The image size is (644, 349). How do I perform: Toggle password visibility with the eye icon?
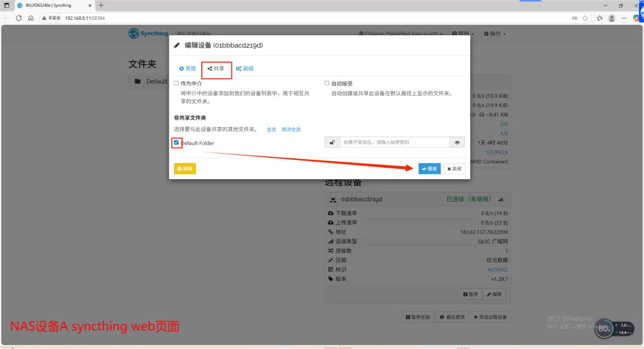[x=457, y=142]
